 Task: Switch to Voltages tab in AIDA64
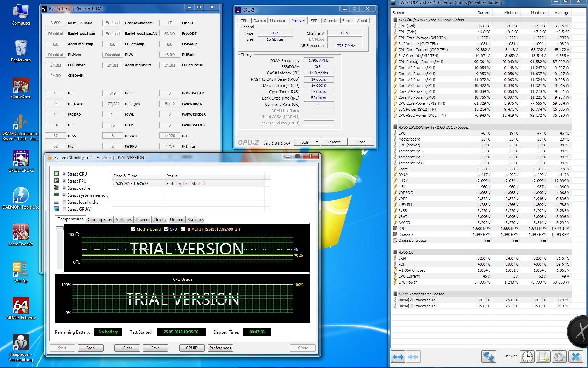pyautogui.click(x=124, y=220)
